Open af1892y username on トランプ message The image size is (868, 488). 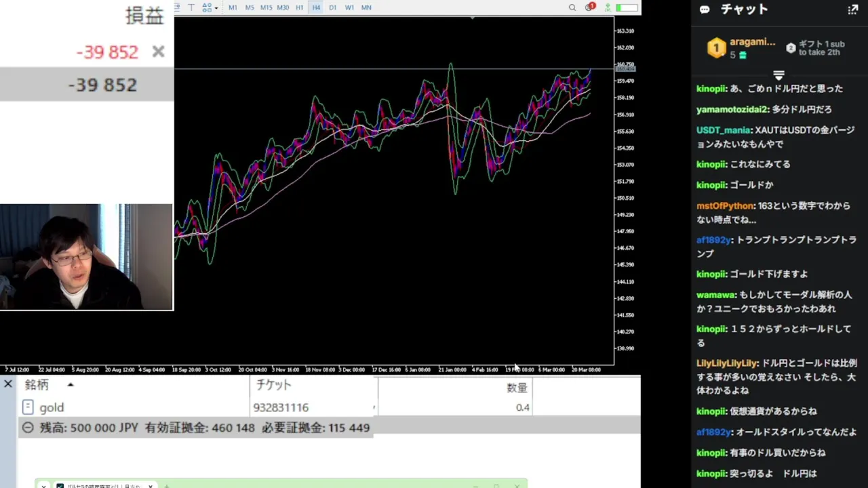[714, 240]
